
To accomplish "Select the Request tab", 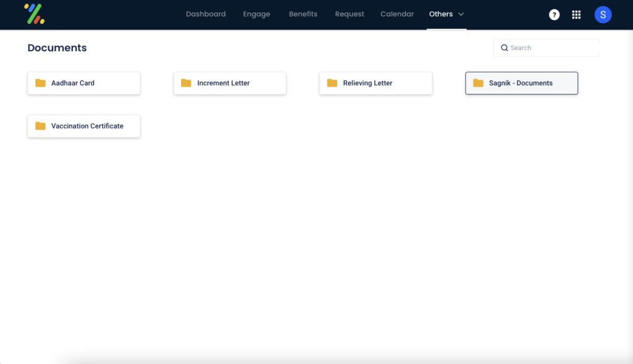I will tap(349, 14).
